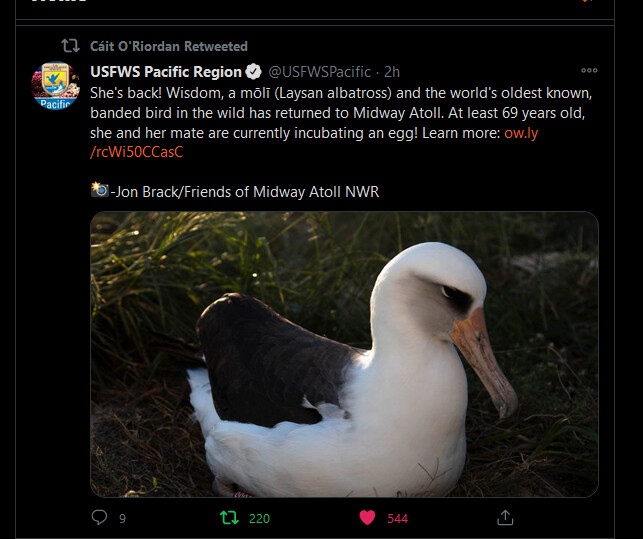Visit the @USFWSPacific handle
The height and width of the screenshot is (539, 643).
coord(318,72)
